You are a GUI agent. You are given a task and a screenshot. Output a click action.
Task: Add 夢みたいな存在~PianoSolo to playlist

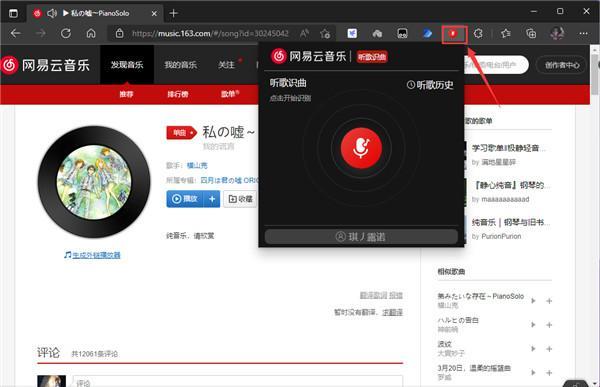coord(549,301)
